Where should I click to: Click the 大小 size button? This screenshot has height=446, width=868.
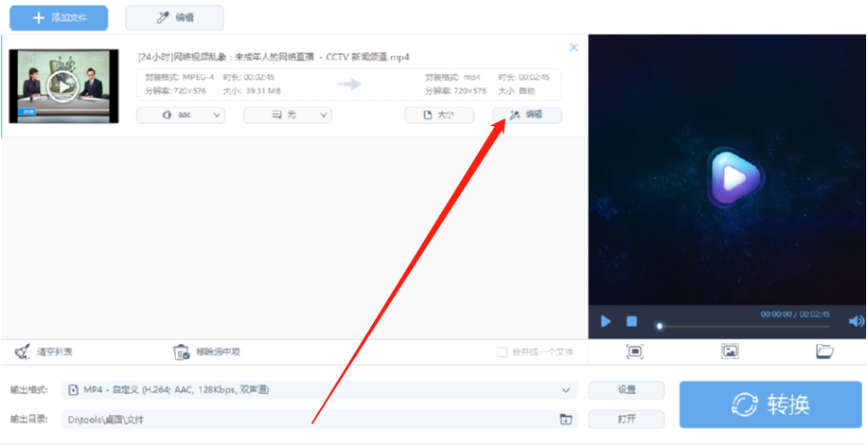[439, 115]
